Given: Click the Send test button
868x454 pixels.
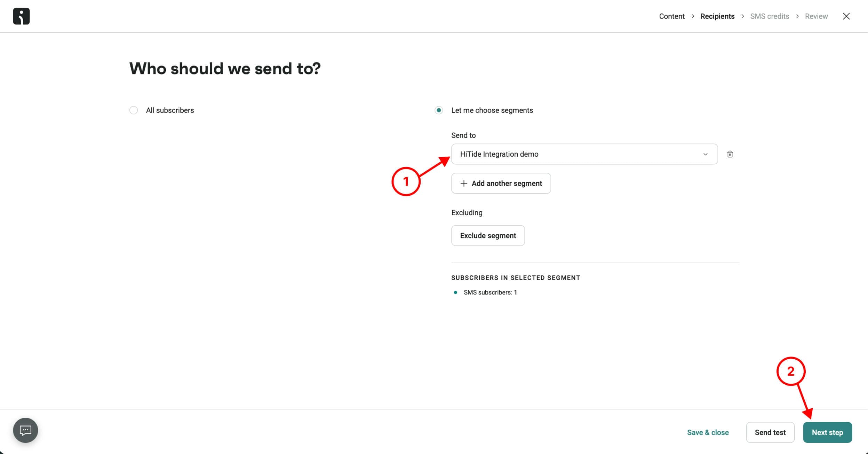Looking at the screenshot, I should (770, 432).
